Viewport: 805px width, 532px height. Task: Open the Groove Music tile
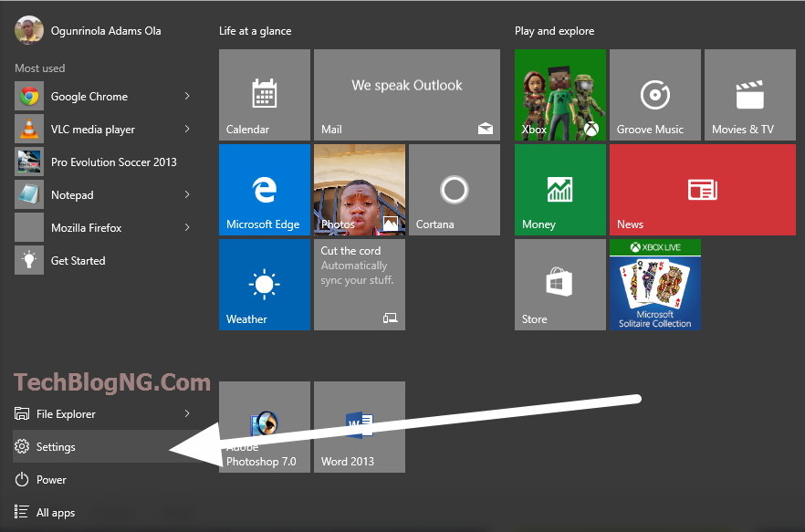655,95
